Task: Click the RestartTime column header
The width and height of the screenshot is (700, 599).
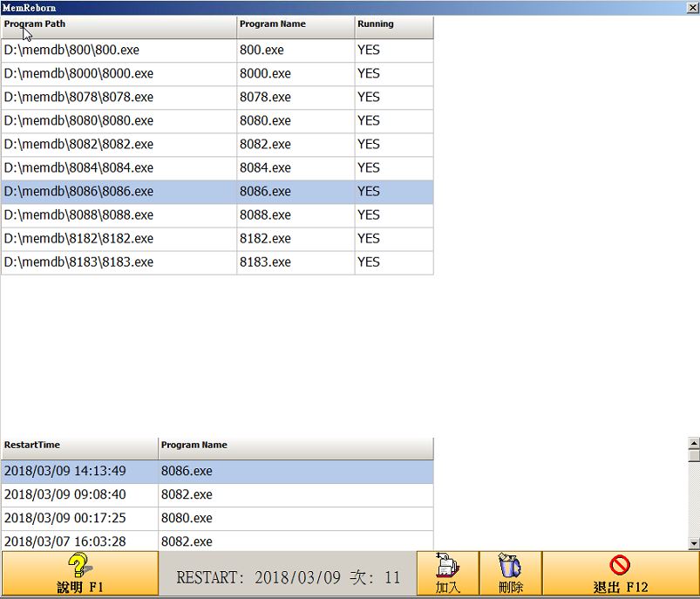Action: [79, 448]
